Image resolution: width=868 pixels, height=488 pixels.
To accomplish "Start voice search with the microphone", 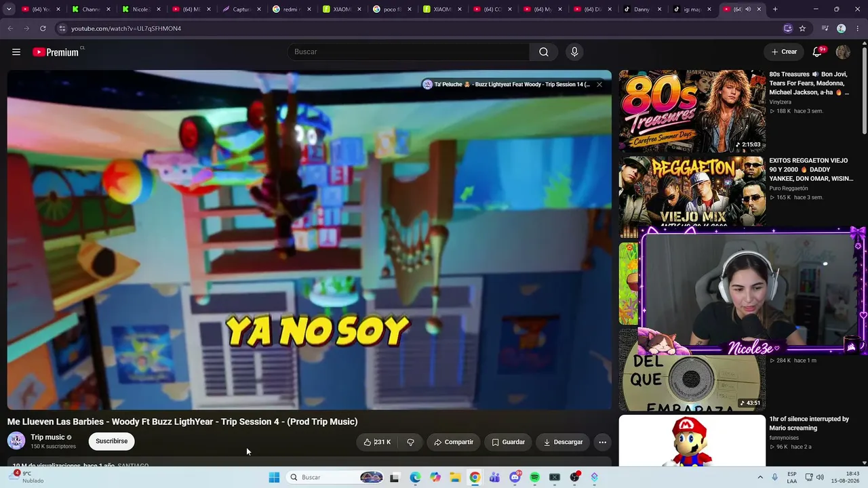I will [574, 52].
